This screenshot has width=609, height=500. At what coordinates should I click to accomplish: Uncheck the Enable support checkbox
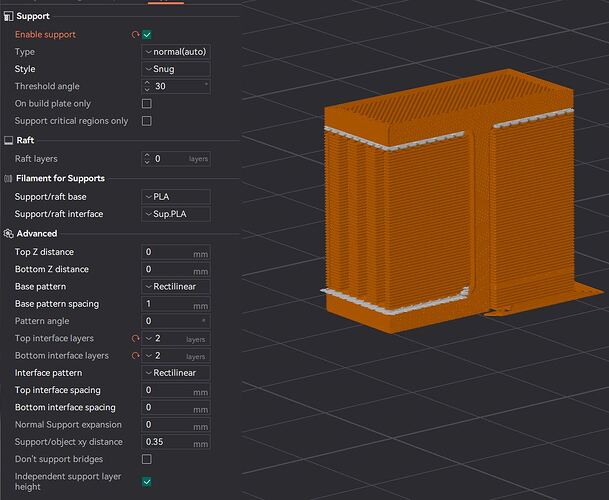point(147,35)
